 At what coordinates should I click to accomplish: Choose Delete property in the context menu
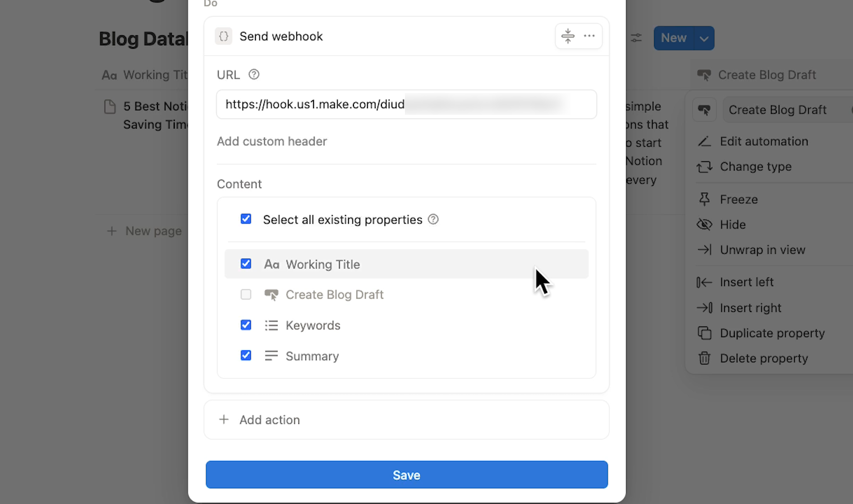coord(764,358)
